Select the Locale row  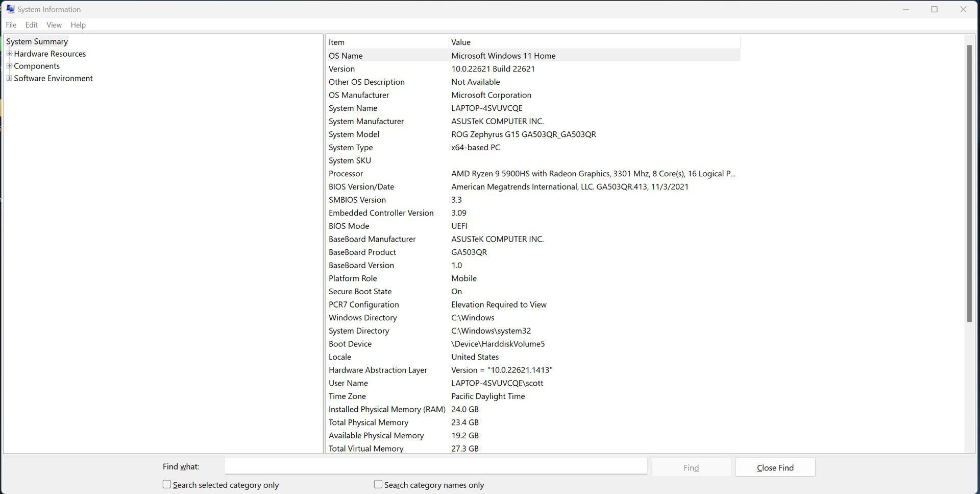pyautogui.click(x=533, y=357)
